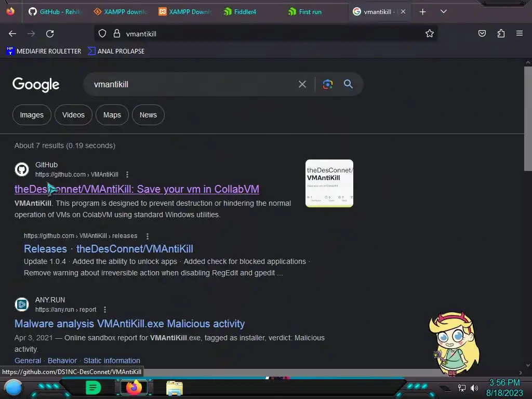This screenshot has width=532, height=399.
Task: Filter results by Maps
Action: [x=112, y=115]
